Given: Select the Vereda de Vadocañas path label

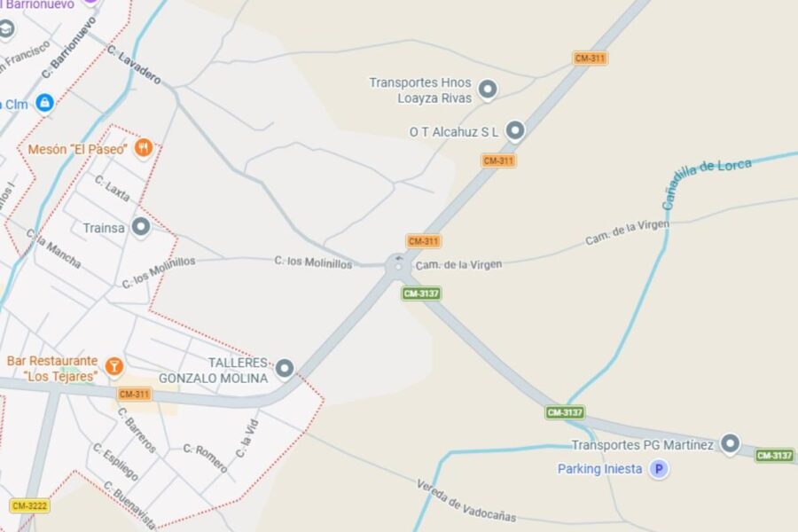Looking at the screenshot, I should click(x=466, y=501).
